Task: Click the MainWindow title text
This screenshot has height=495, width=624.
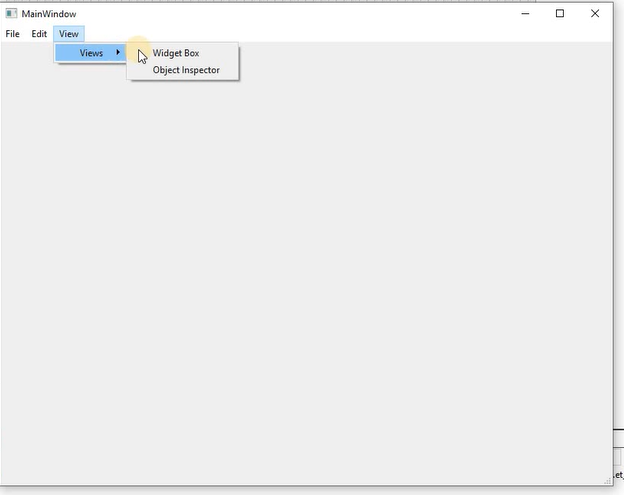Action: (x=49, y=14)
